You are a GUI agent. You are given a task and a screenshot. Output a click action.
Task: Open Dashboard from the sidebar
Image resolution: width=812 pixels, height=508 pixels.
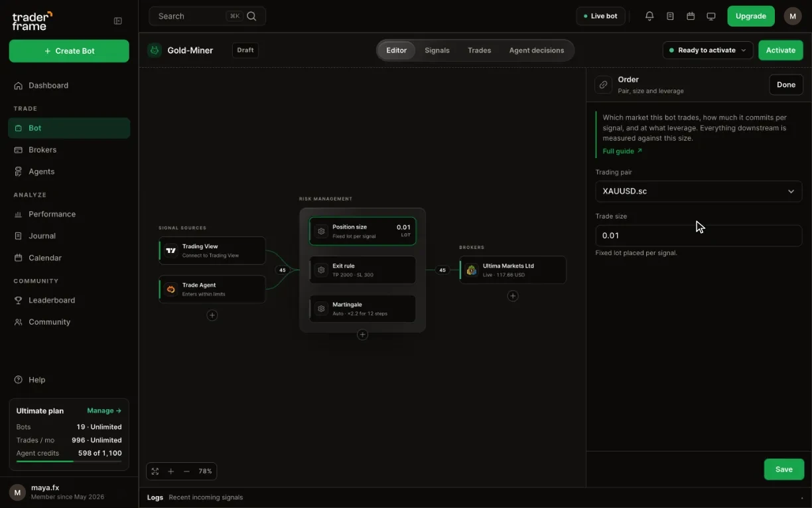tap(69, 86)
